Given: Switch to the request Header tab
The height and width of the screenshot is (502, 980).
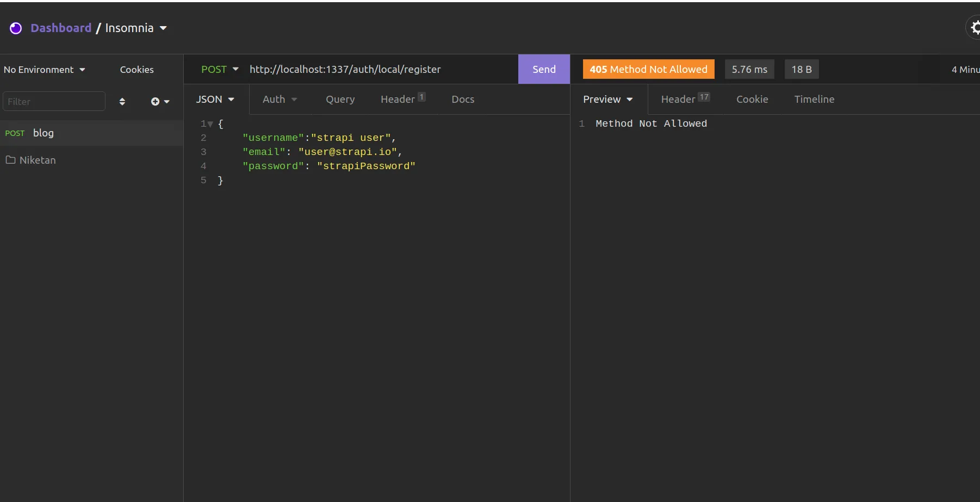Looking at the screenshot, I should click(x=403, y=100).
